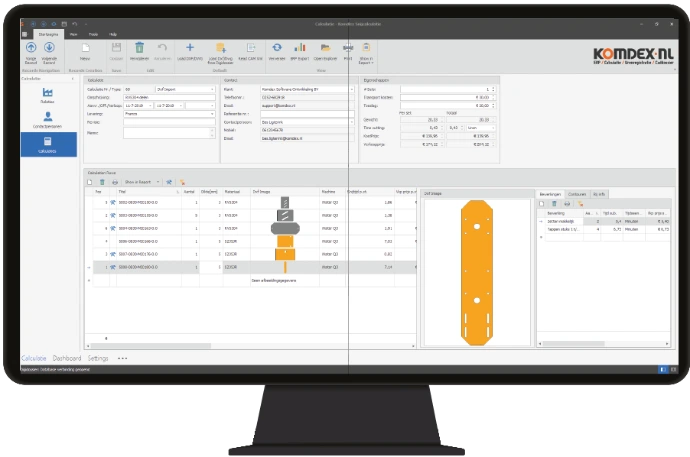The image size is (690, 457).
Task: Open the Settings view at the bottom
Action: [98, 358]
